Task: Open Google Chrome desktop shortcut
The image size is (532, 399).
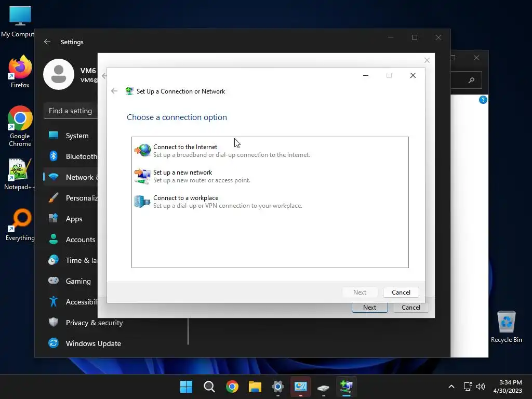Action: point(20,126)
